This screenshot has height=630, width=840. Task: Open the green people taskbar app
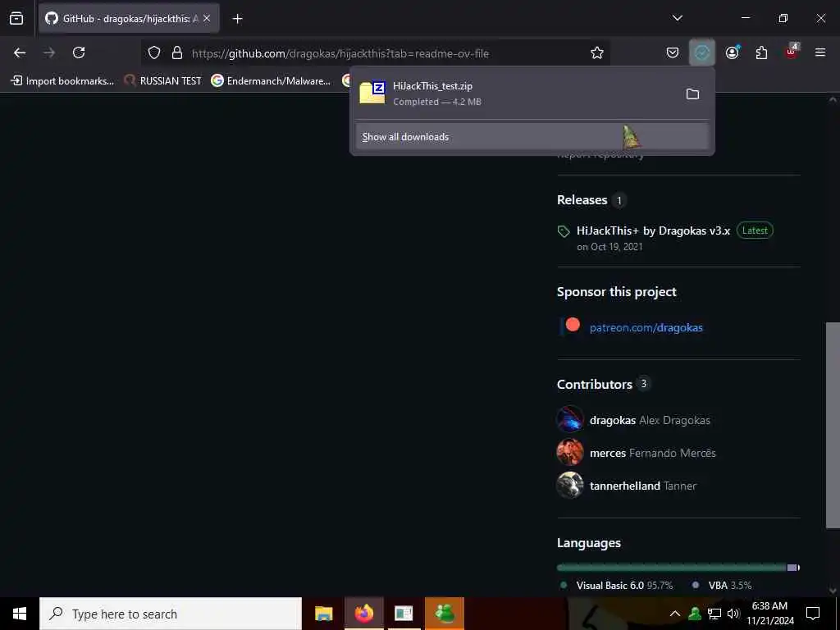click(444, 614)
